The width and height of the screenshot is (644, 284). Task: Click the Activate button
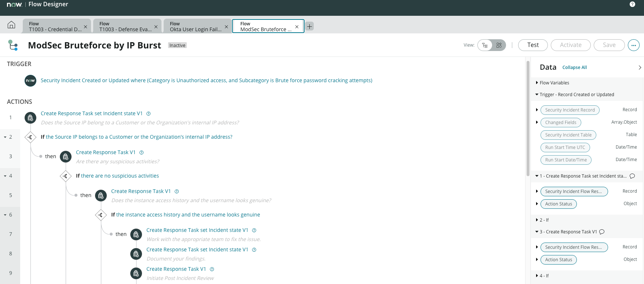571,45
